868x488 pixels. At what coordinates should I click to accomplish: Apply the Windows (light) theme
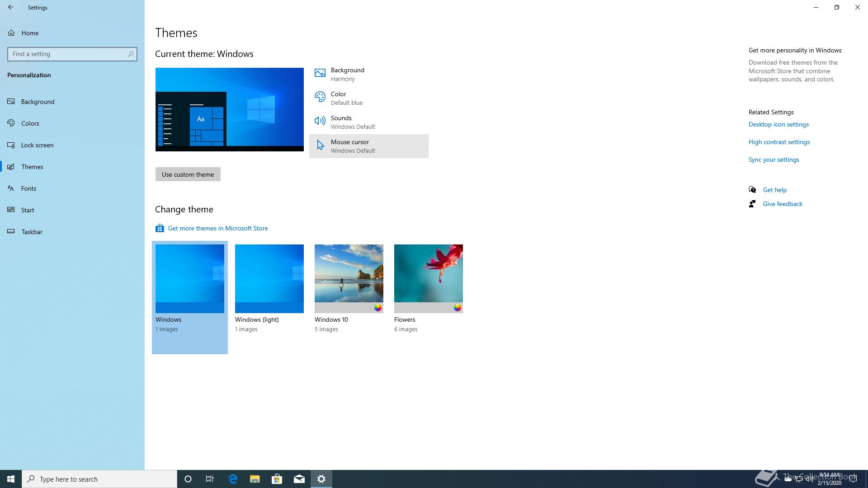(269, 278)
